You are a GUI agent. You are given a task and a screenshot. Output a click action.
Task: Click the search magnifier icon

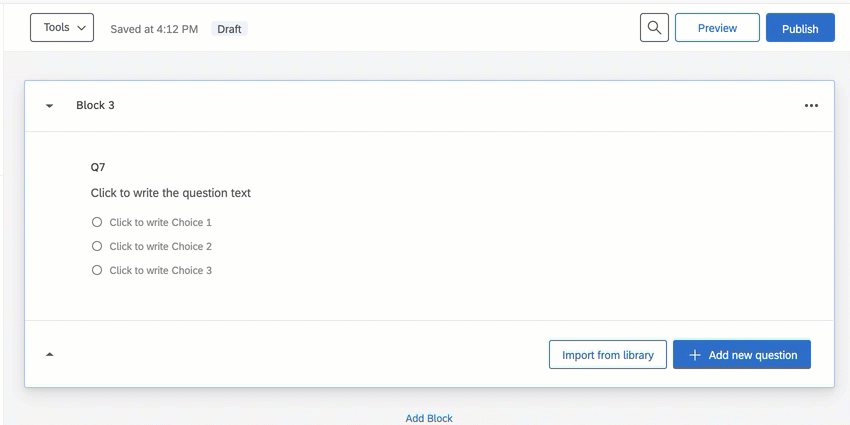point(654,28)
